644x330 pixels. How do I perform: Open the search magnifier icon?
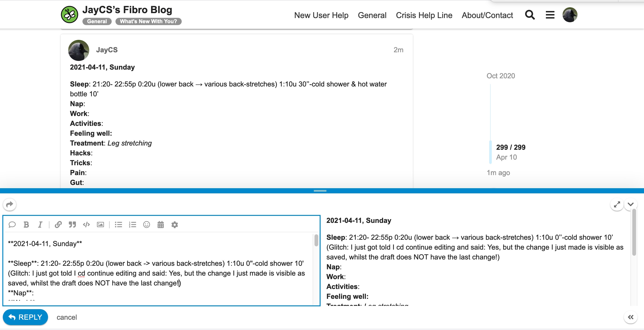pos(530,15)
